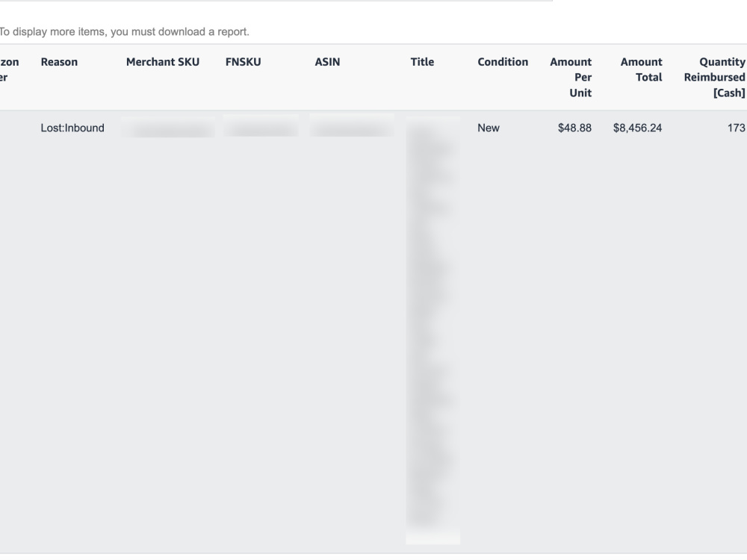Click the ASIN column header

pyautogui.click(x=327, y=62)
